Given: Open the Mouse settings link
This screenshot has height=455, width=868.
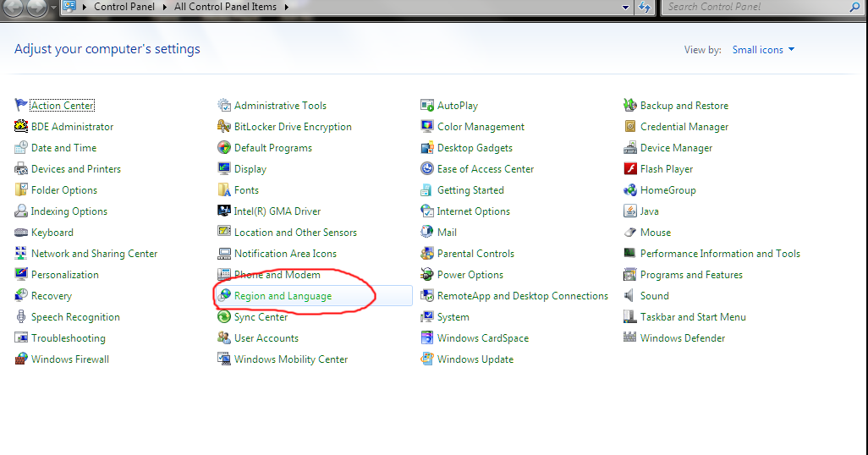Looking at the screenshot, I should (656, 233).
